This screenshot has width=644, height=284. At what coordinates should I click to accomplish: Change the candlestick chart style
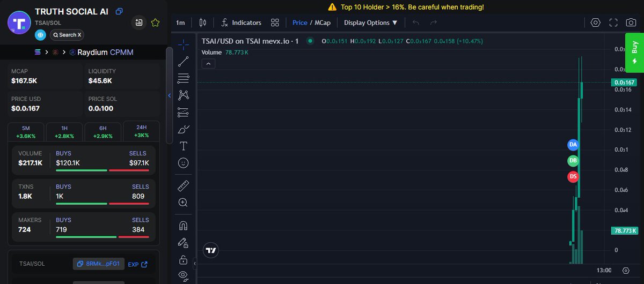202,23
